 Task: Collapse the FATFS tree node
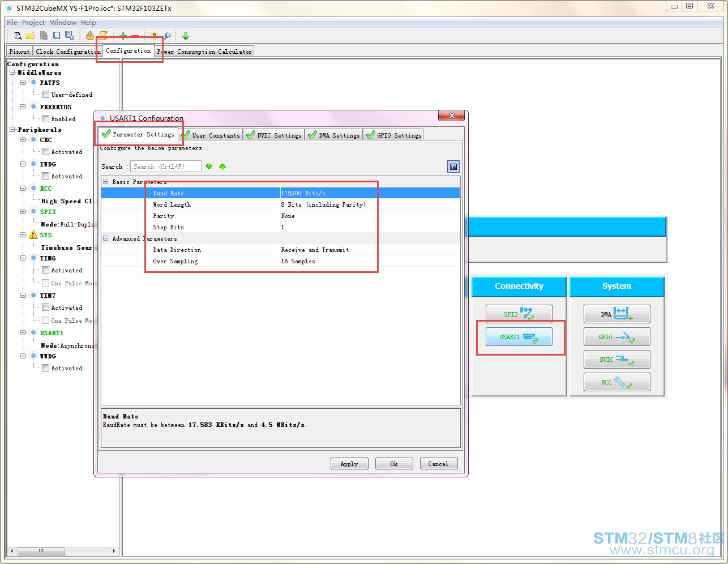[24, 83]
